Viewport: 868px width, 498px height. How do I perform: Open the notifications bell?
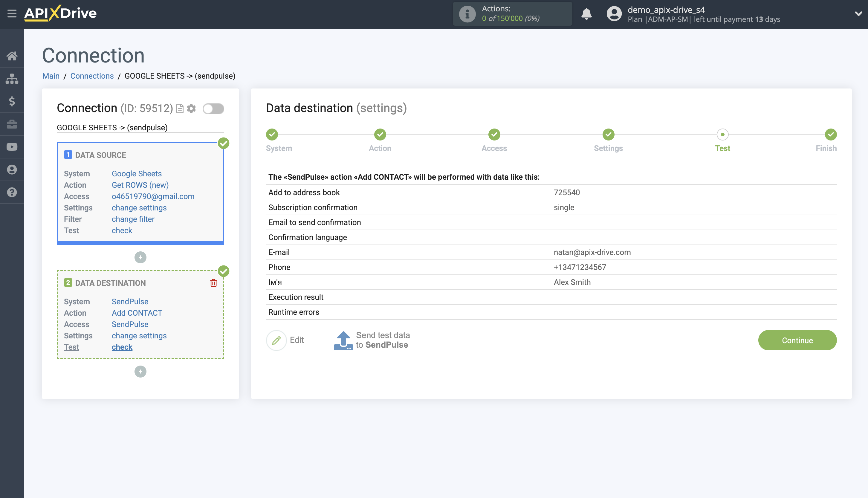tap(586, 14)
